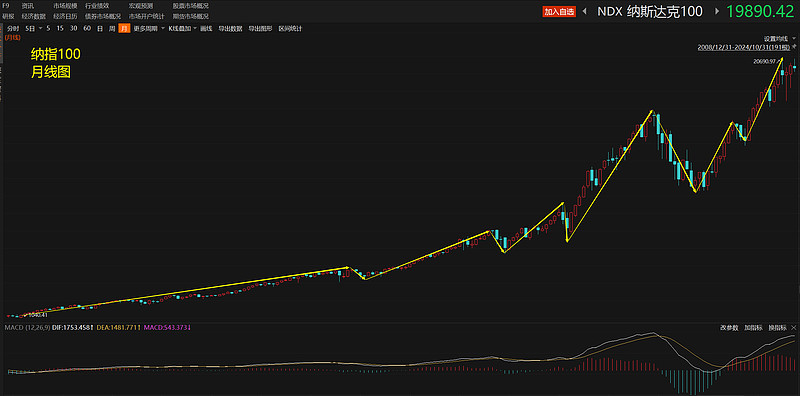
Task: Close the MACD indicator panel
Action: (x=794, y=328)
